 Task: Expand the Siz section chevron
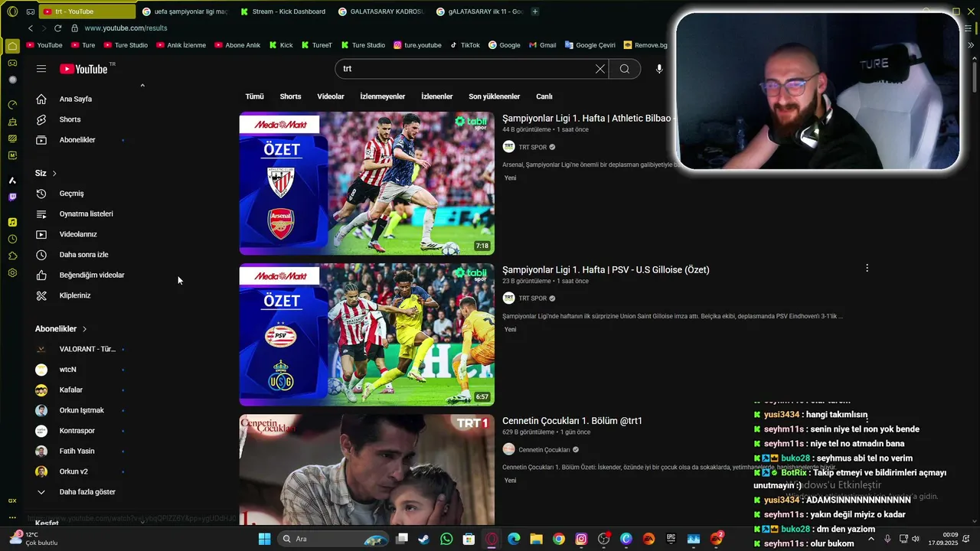[x=54, y=174]
